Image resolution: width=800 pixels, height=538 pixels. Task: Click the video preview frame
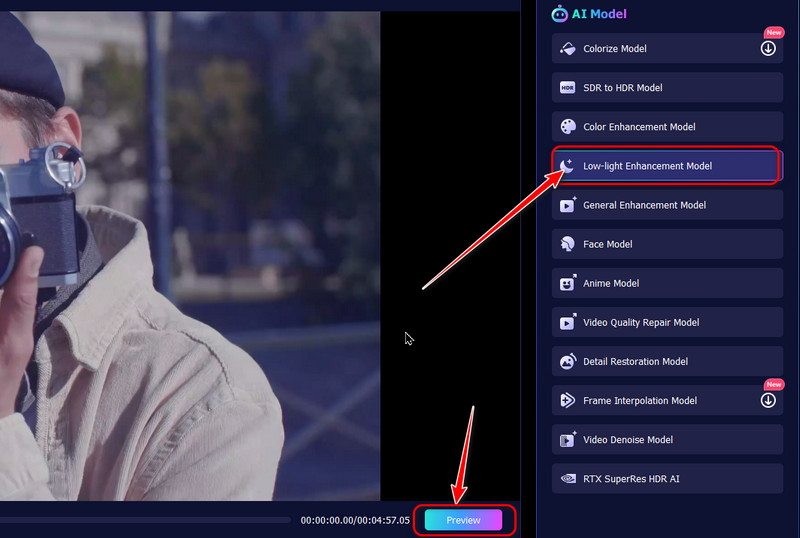pos(190,256)
